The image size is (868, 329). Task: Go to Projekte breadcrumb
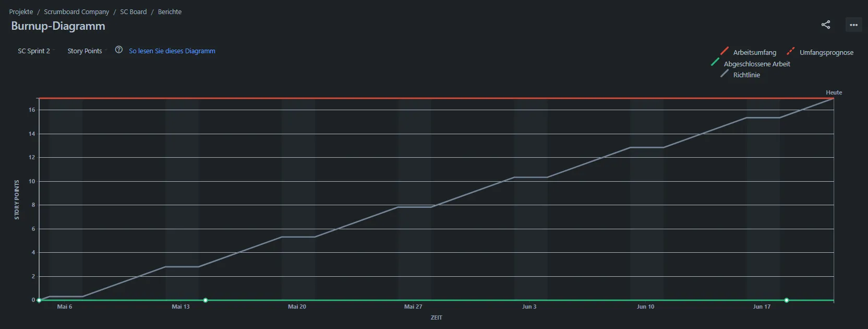(x=21, y=11)
